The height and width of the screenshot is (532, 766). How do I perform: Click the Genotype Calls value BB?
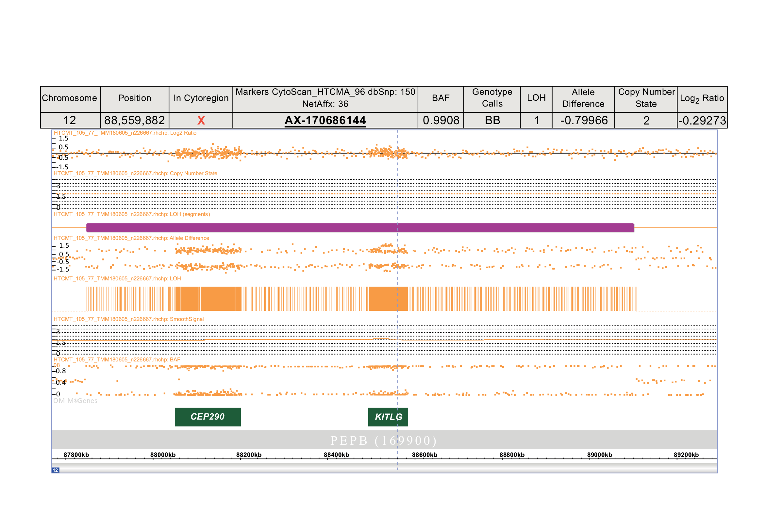click(492, 120)
